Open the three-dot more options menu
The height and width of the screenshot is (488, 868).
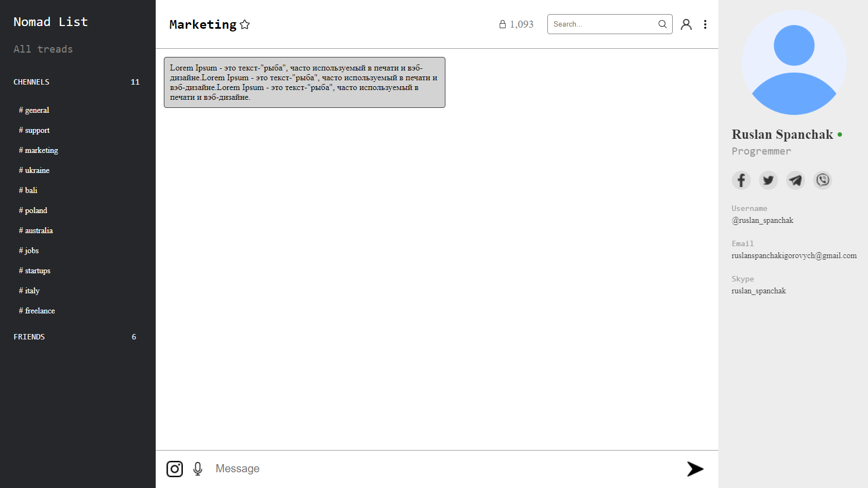pyautogui.click(x=705, y=24)
